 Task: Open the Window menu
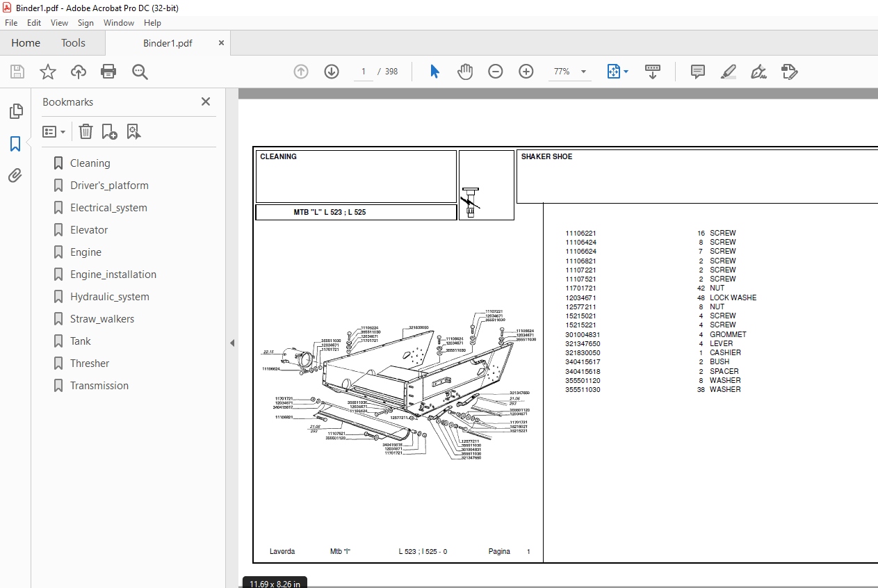click(119, 23)
